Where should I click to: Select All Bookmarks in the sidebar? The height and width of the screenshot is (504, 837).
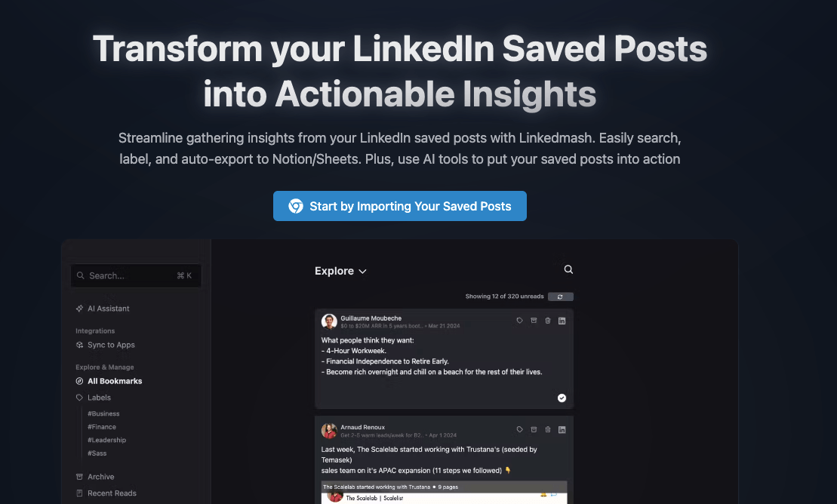click(115, 381)
